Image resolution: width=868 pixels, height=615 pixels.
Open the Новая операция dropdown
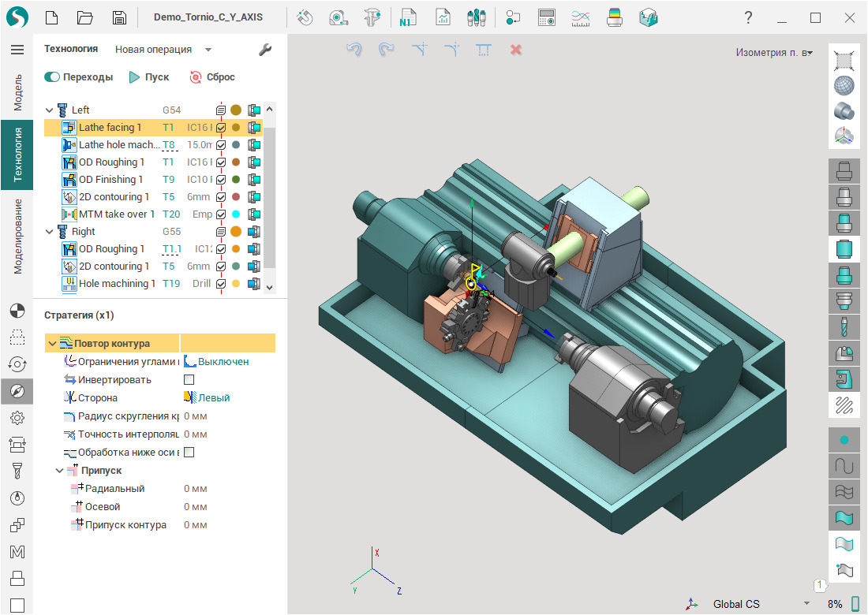(163, 50)
